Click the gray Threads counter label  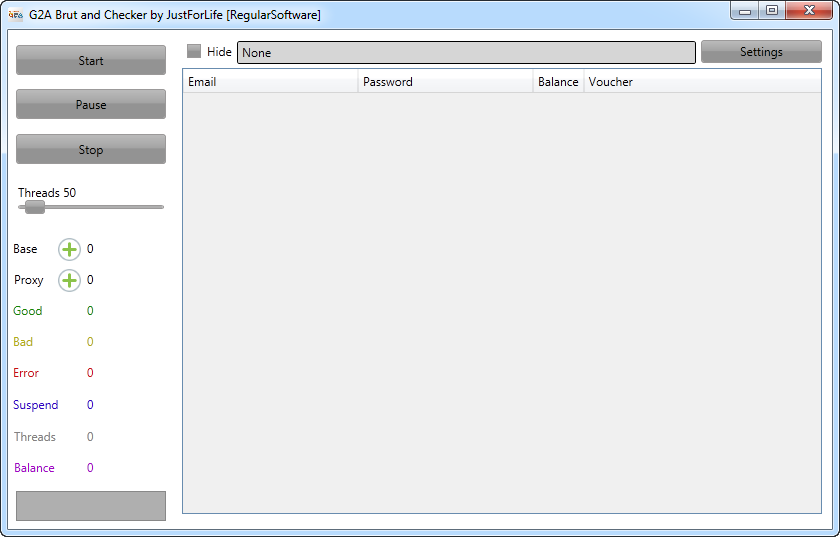pyautogui.click(x=35, y=437)
